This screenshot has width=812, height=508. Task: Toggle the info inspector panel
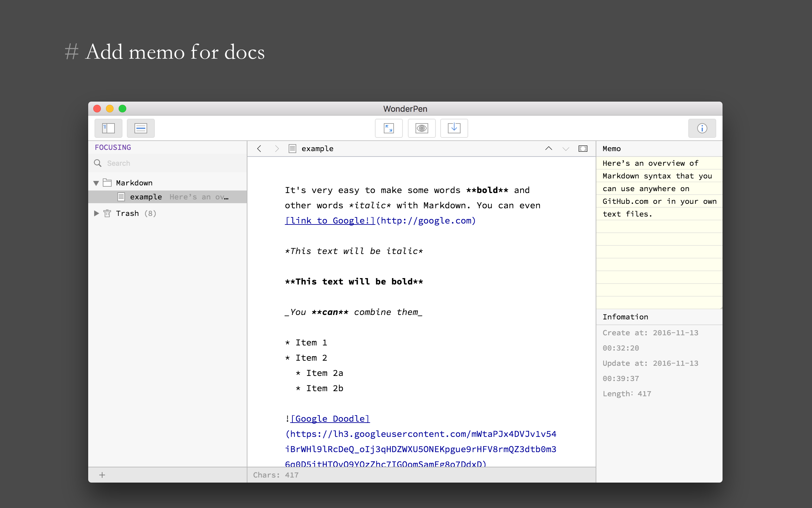(702, 128)
